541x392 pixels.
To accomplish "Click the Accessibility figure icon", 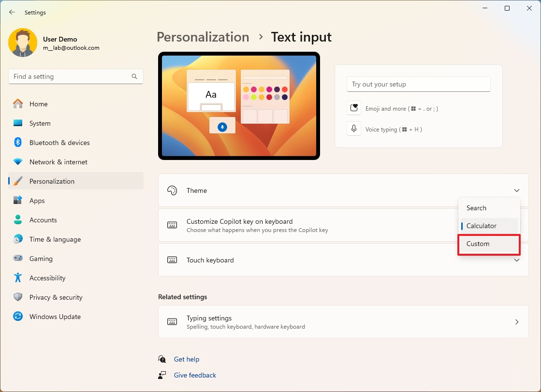I will click(x=18, y=277).
